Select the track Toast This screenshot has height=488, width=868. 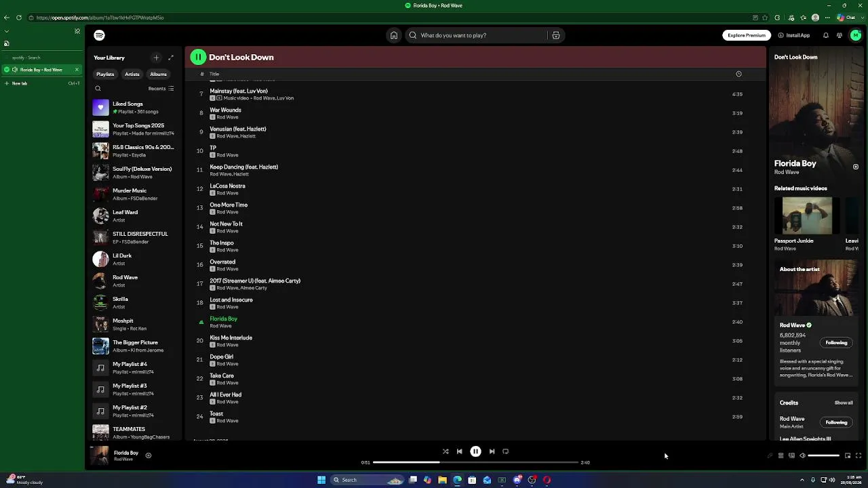click(x=216, y=413)
